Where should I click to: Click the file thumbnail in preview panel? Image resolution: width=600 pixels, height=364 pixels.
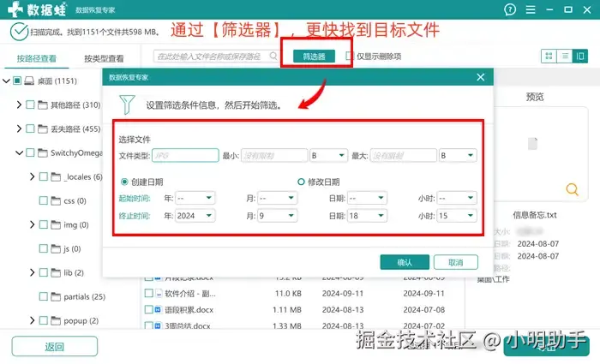click(532, 144)
